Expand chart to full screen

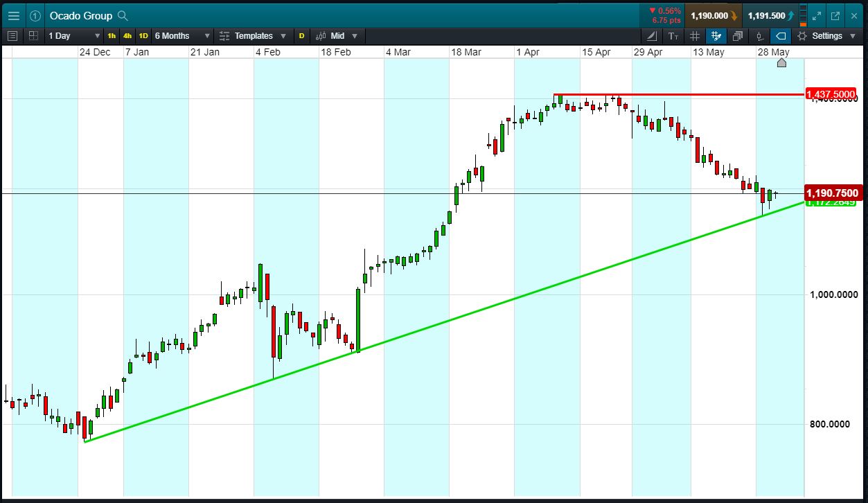(817, 15)
